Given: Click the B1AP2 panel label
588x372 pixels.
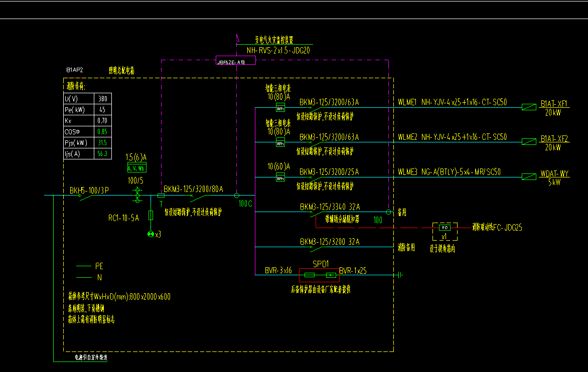Looking at the screenshot, I should pos(75,70).
